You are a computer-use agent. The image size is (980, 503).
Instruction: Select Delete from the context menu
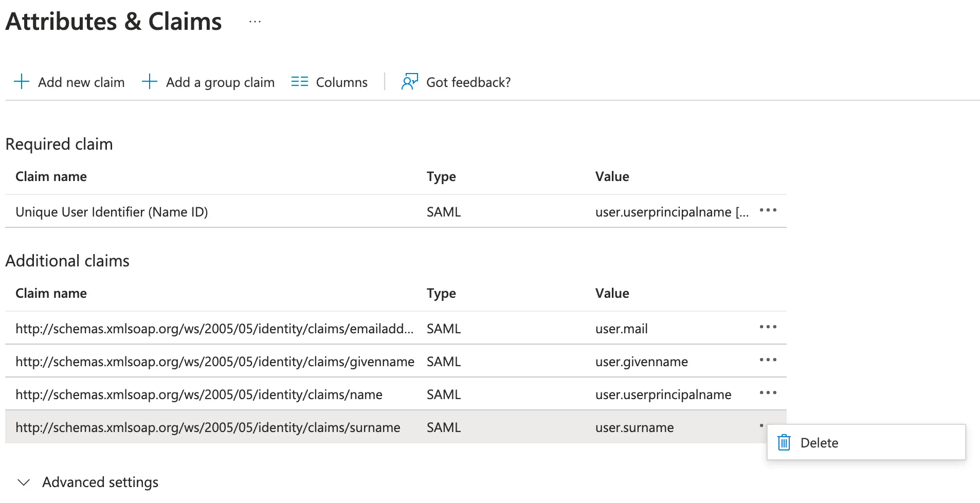coord(819,443)
